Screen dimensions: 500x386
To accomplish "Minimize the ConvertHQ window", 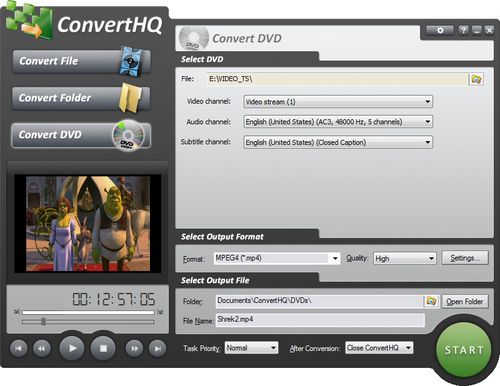I will pyautogui.click(x=477, y=30).
